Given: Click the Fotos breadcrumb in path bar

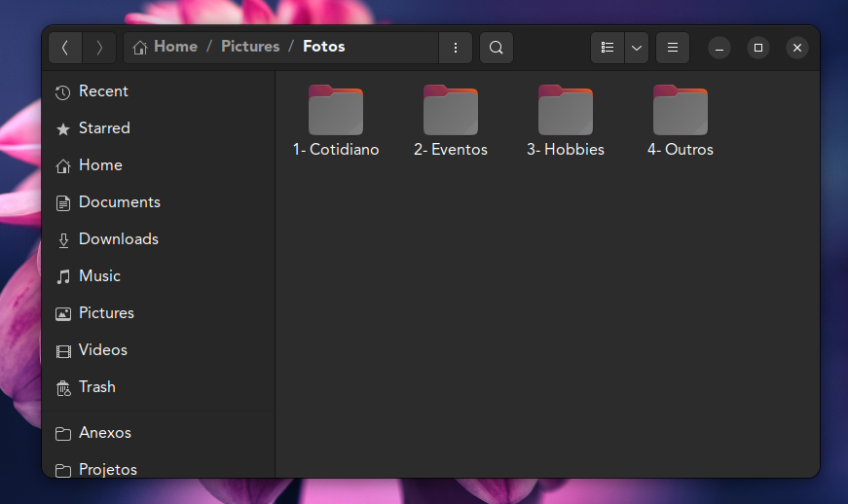Looking at the screenshot, I should 324,47.
